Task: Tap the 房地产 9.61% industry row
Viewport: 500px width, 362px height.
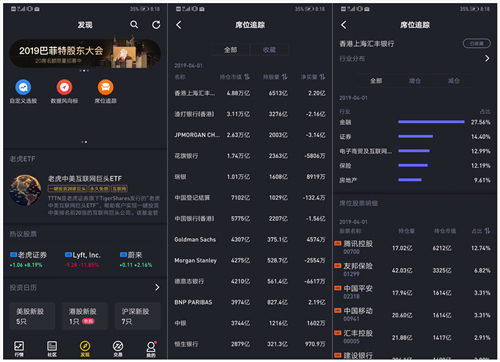Action: (415, 180)
